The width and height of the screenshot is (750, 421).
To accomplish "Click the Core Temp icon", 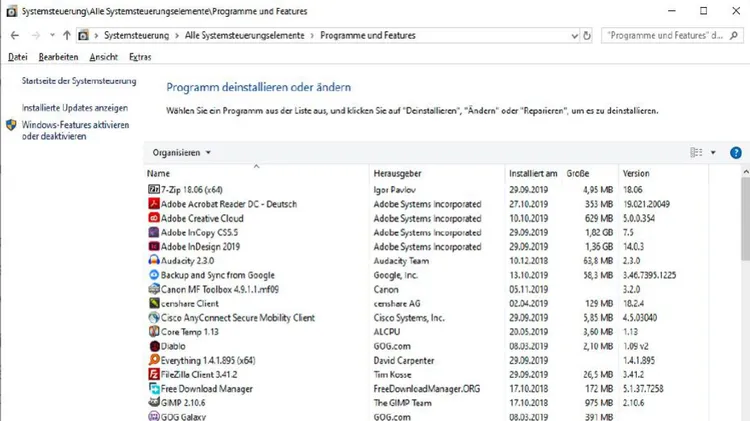I will pos(154,332).
